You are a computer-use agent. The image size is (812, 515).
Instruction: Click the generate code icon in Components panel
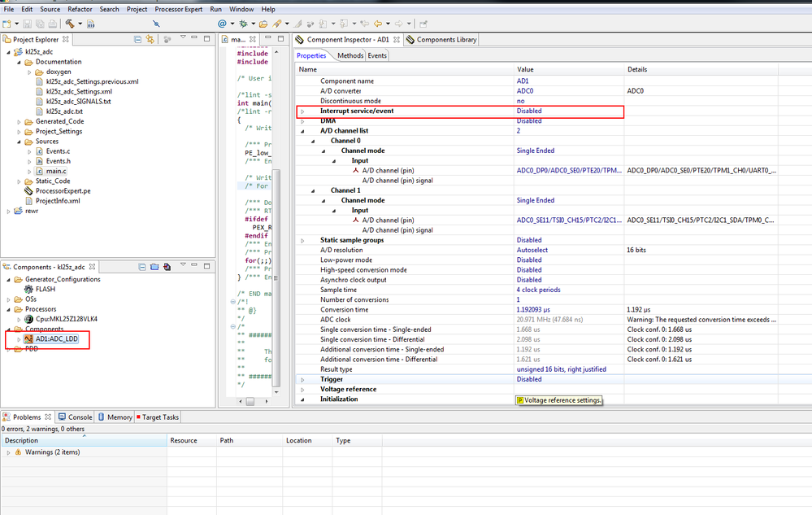pos(167,267)
